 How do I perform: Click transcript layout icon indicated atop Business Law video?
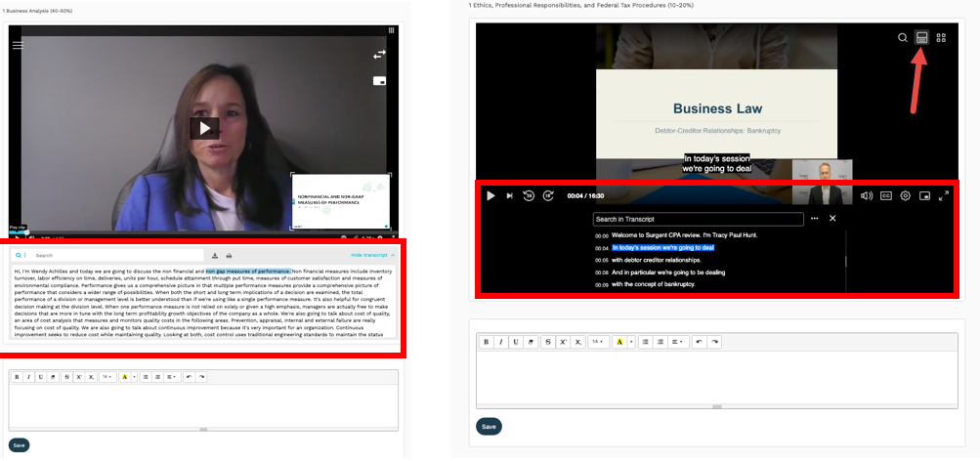pyautogui.click(x=920, y=37)
